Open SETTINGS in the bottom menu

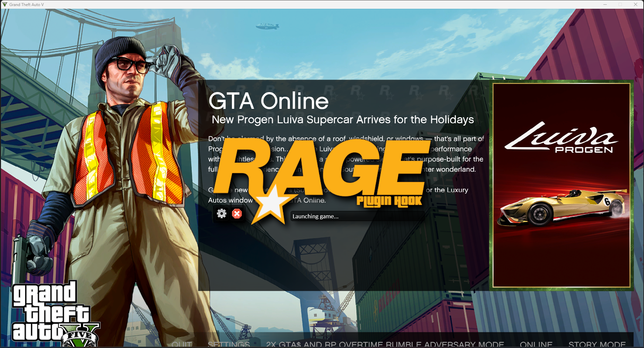point(229,344)
